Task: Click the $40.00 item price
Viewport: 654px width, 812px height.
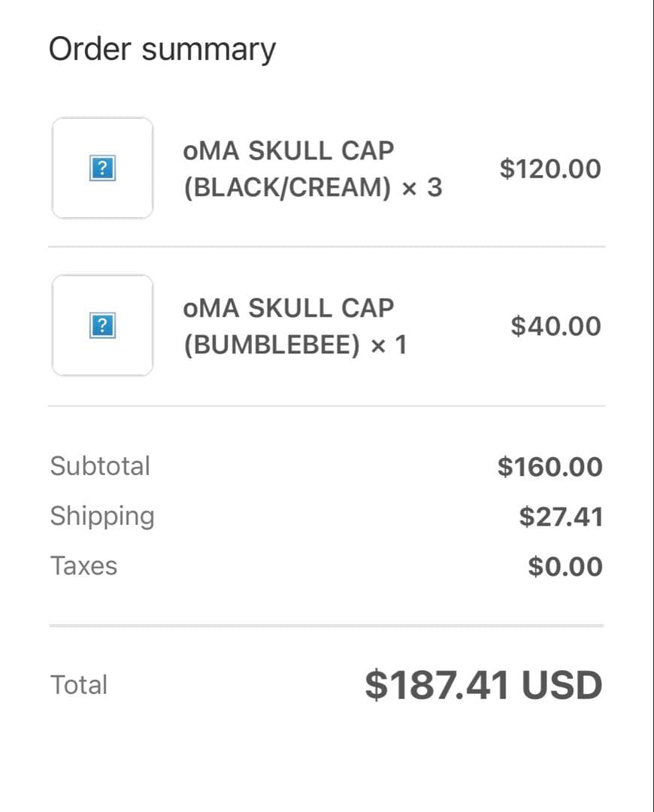Action: pos(556,326)
